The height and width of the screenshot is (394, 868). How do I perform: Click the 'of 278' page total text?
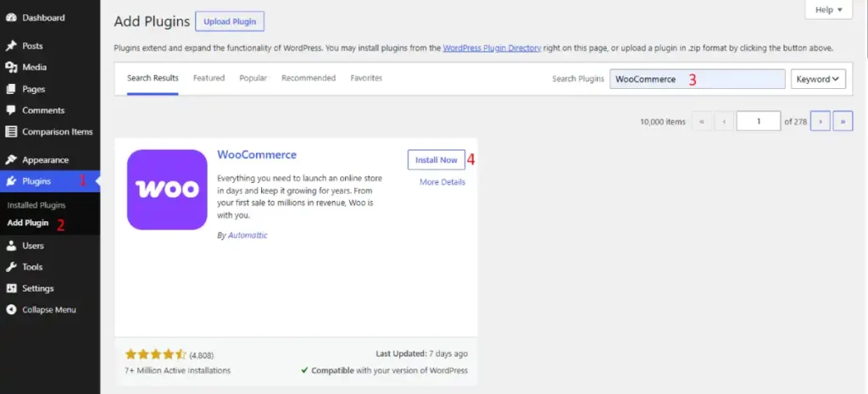click(795, 122)
